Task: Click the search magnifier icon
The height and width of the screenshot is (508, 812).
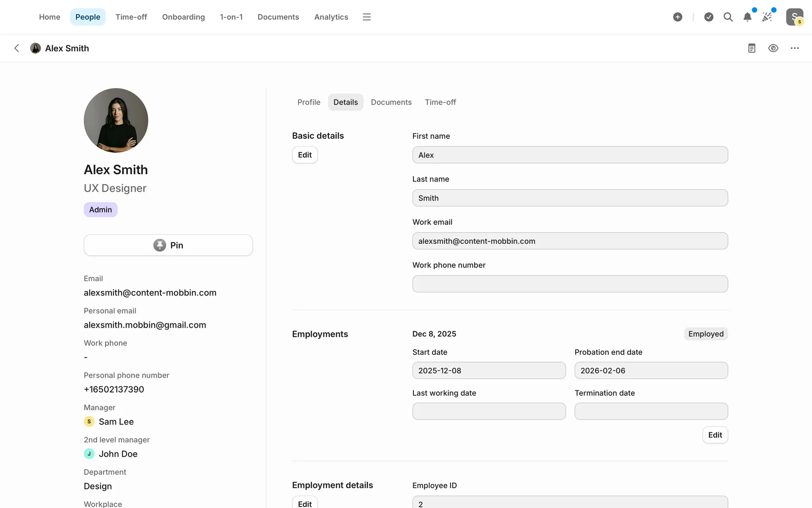Action: coord(728,17)
